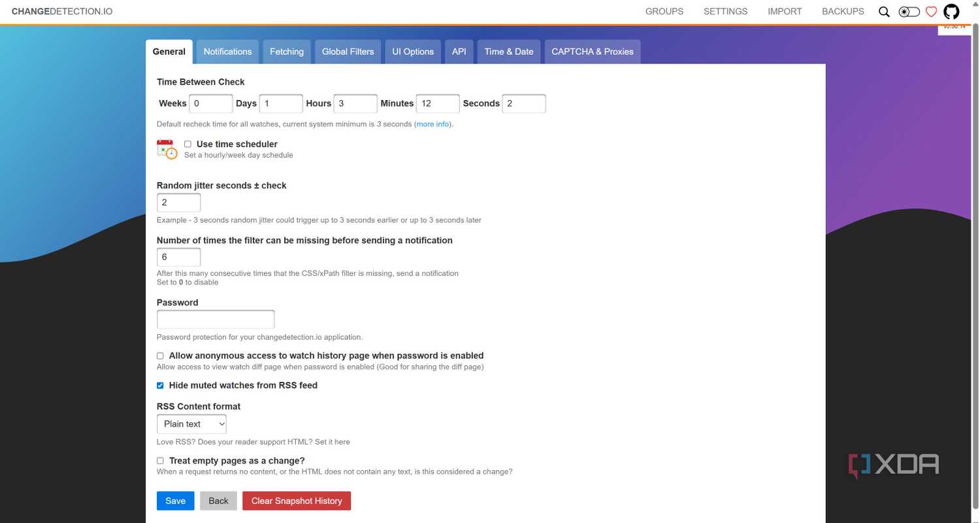Select the Global Filters tab
Screen dimensions: 980x523
[x=348, y=52]
